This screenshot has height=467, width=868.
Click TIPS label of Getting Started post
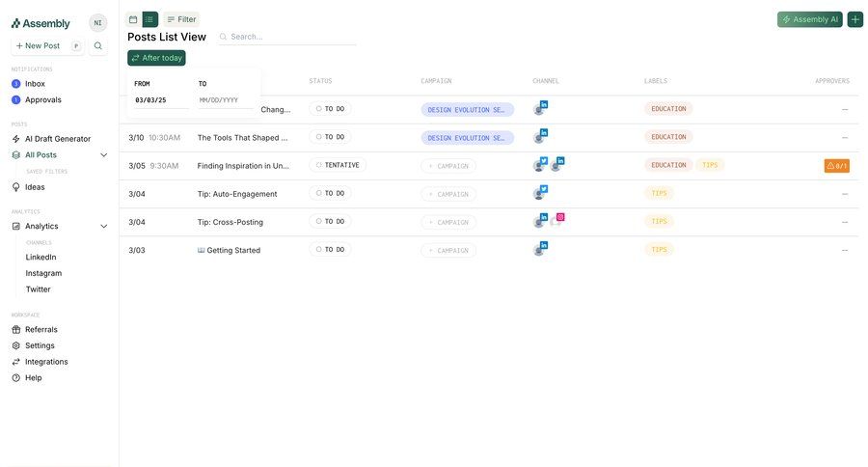659,250
